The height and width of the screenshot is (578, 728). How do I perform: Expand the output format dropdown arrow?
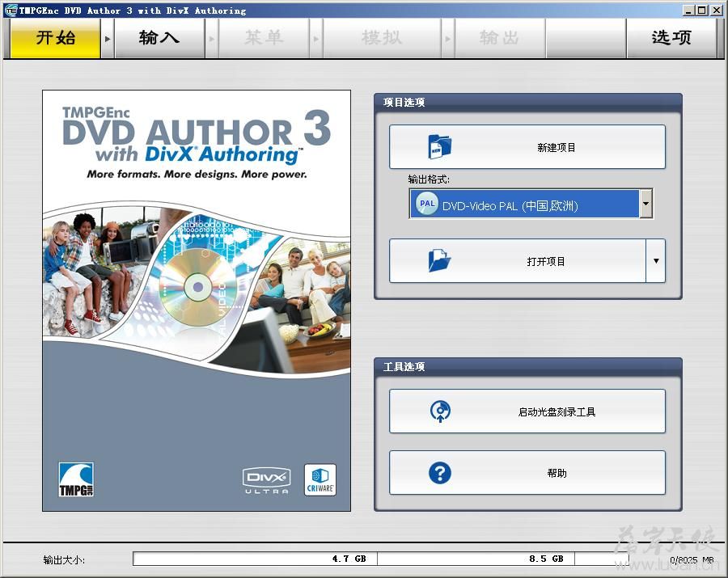(645, 204)
